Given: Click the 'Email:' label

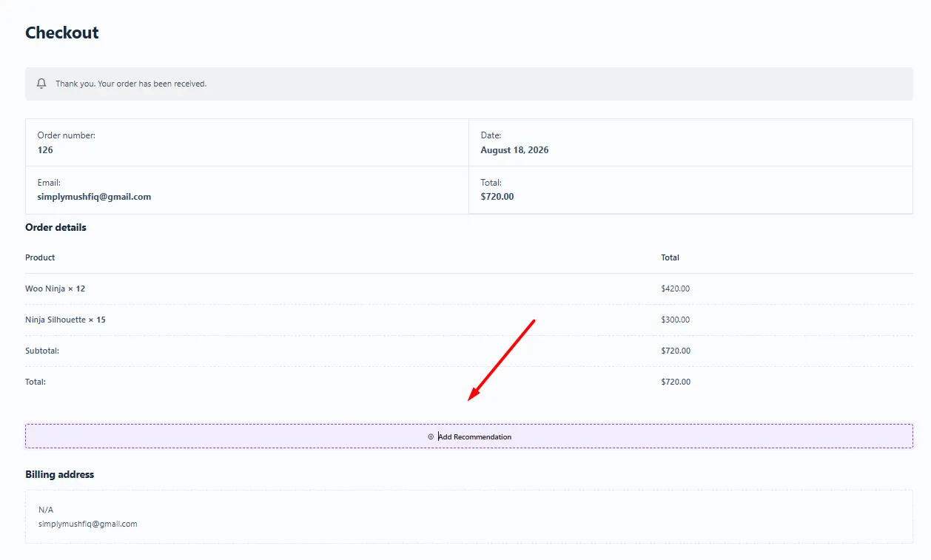Looking at the screenshot, I should click(x=49, y=183).
